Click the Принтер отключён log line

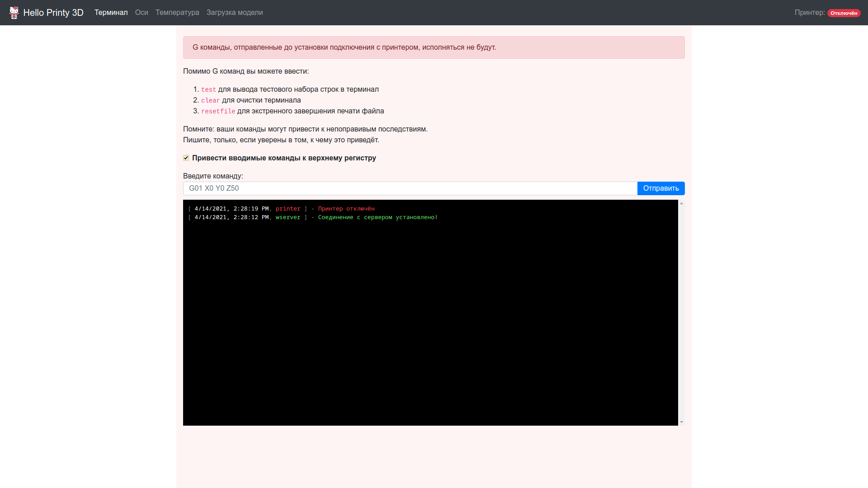[x=346, y=209]
